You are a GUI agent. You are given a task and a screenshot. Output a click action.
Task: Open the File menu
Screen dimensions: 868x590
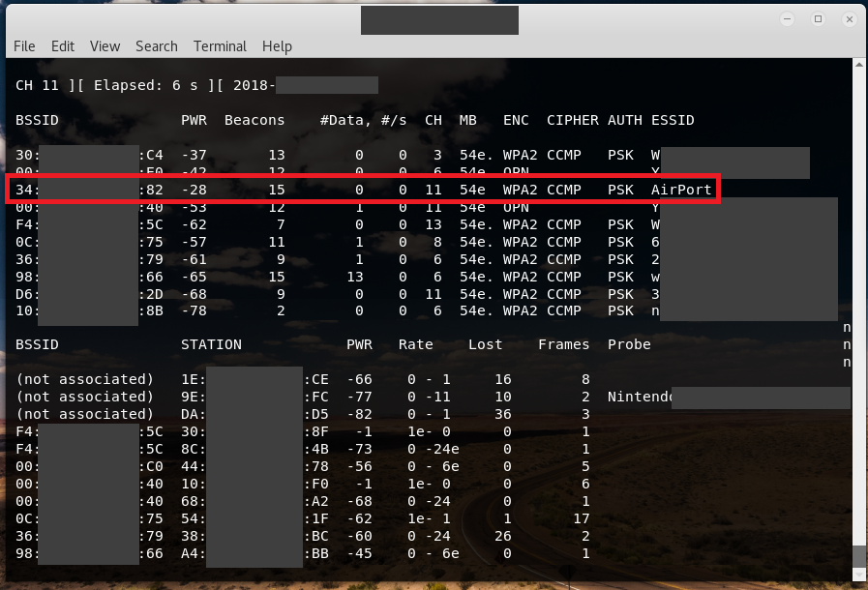tap(24, 46)
